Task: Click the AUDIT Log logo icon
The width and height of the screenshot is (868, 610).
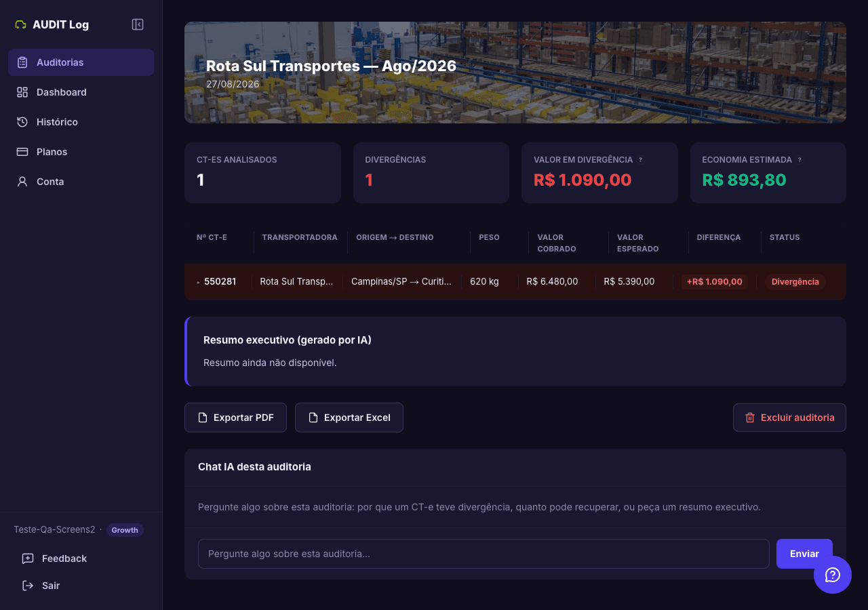Action: point(20,25)
